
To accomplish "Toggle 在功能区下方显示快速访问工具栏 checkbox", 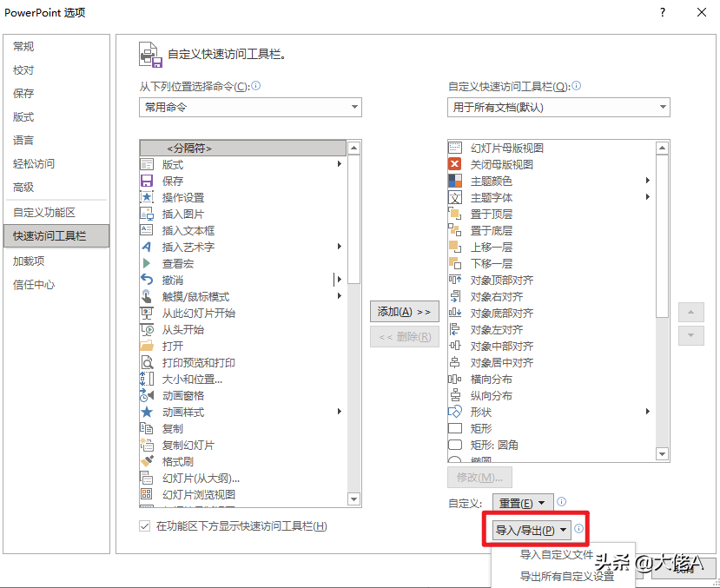I will pyautogui.click(x=145, y=526).
